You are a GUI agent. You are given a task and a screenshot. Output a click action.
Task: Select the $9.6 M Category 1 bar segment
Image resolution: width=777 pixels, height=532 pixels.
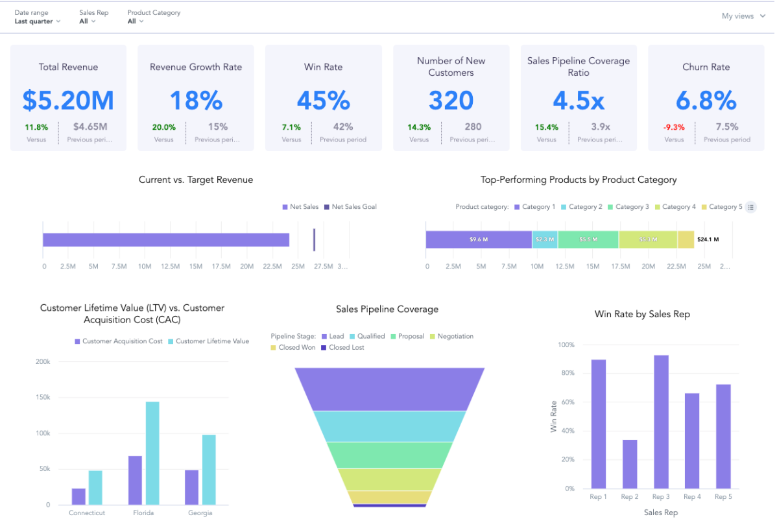[479, 239]
